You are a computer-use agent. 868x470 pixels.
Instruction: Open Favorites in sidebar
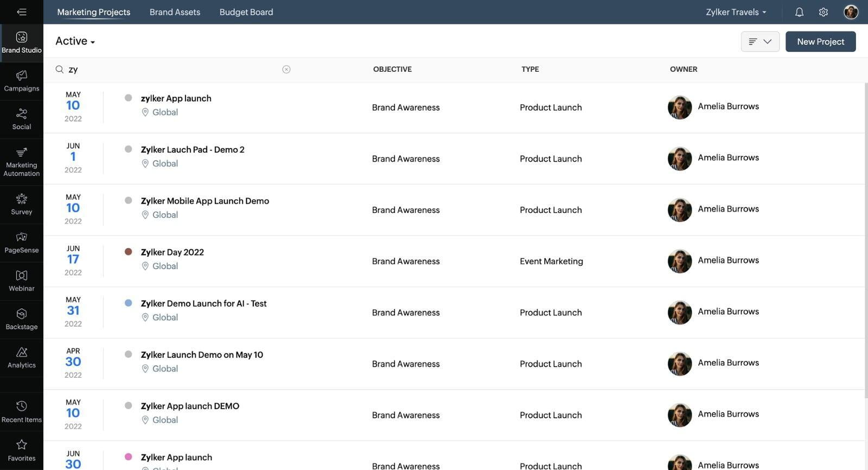pyautogui.click(x=22, y=450)
